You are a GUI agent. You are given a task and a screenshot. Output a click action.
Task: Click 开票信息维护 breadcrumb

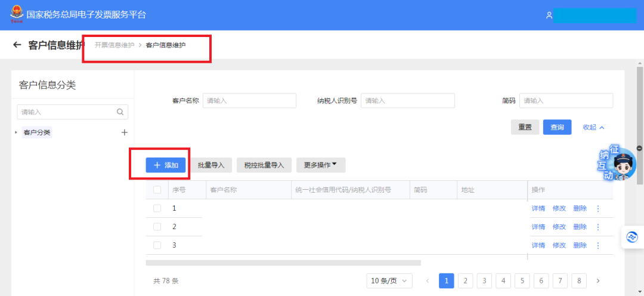pyautogui.click(x=114, y=45)
